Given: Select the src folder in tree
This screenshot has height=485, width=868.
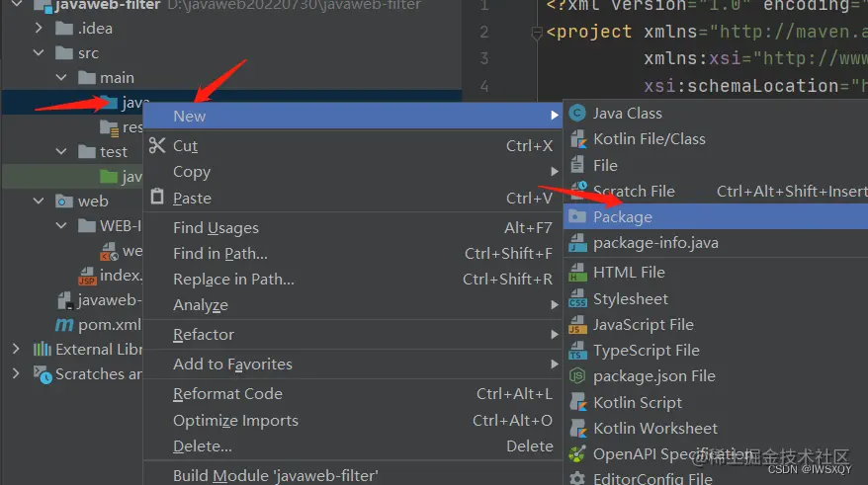Looking at the screenshot, I should tap(89, 53).
